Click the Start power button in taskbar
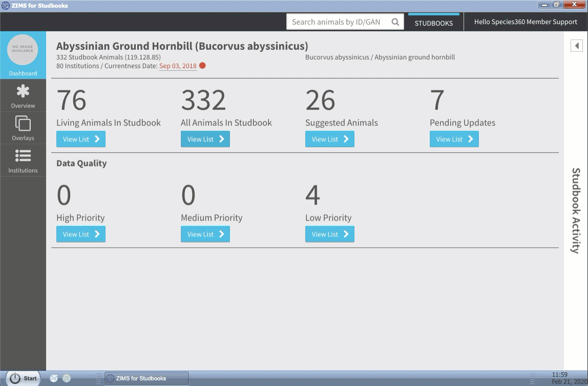This screenshot has height=386, width=588. pos(23,378)
